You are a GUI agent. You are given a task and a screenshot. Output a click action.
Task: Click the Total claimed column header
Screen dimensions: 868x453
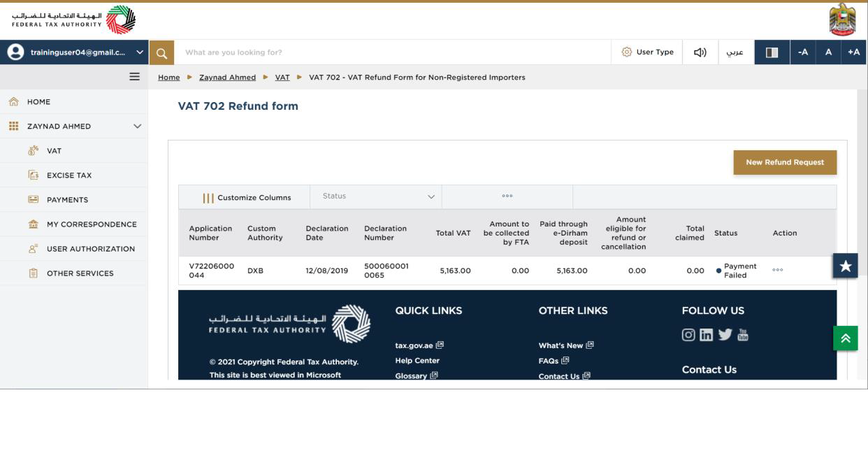[x=690, y=233]
